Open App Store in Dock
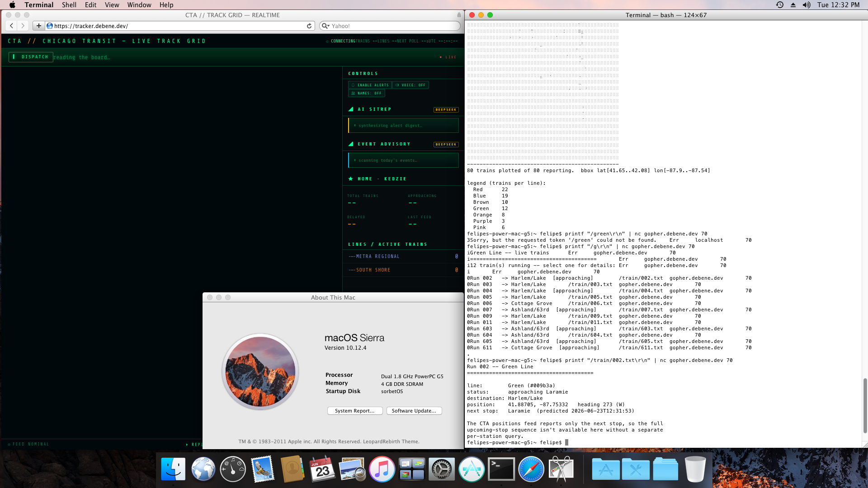Viewport: 868px width, 488px height. coord(472,469)
